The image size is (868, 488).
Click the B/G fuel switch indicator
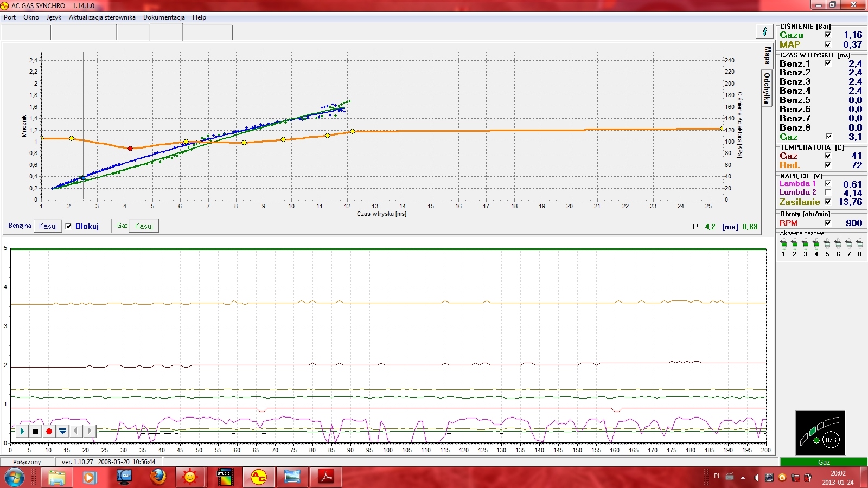click(830, 440)
